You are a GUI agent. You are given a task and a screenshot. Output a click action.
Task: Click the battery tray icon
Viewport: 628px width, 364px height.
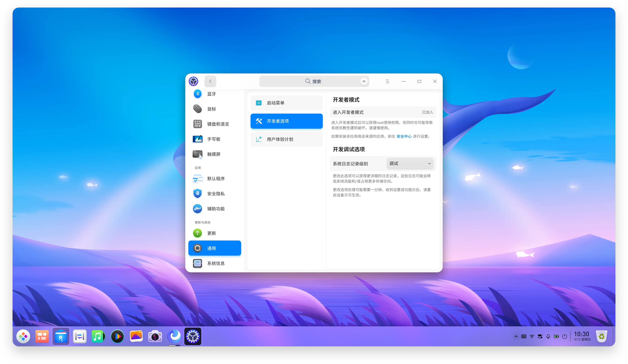(x=556, y=336)
